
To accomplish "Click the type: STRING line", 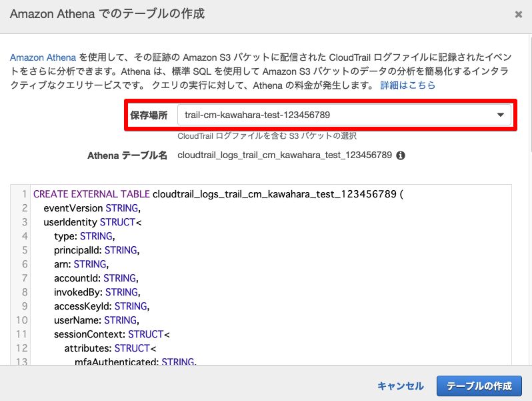I will 84,236.
